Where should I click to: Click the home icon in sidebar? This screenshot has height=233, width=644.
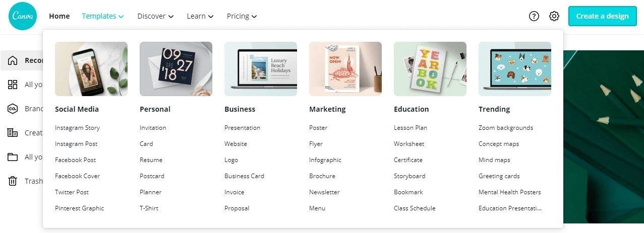[13, 60]
